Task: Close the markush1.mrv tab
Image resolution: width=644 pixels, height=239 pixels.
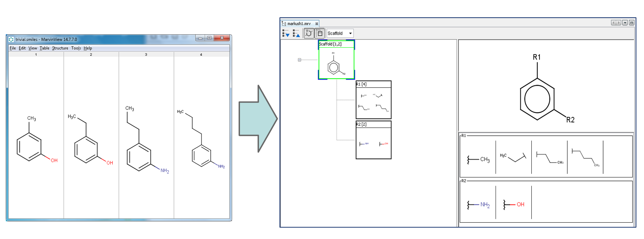Action: coord(317,24)
